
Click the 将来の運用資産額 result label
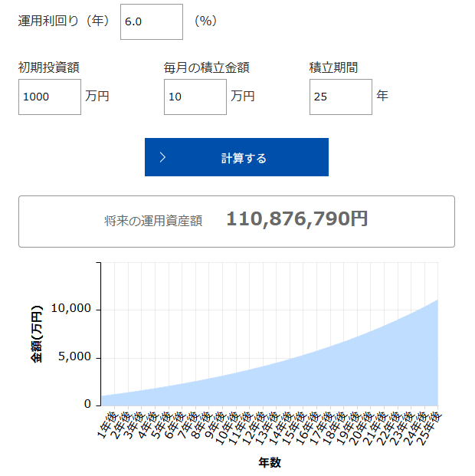point(153,221)
